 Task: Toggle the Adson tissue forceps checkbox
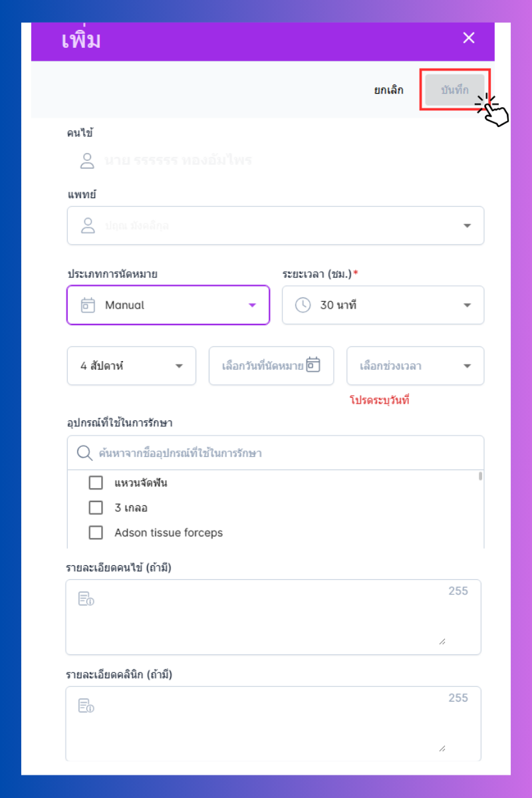coord(96,533)
